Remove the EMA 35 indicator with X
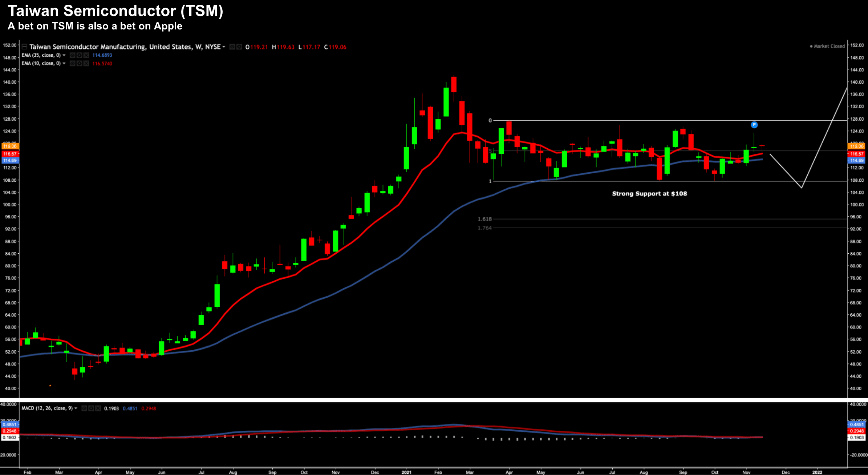 pyautogui.click(x=86, y=55)
